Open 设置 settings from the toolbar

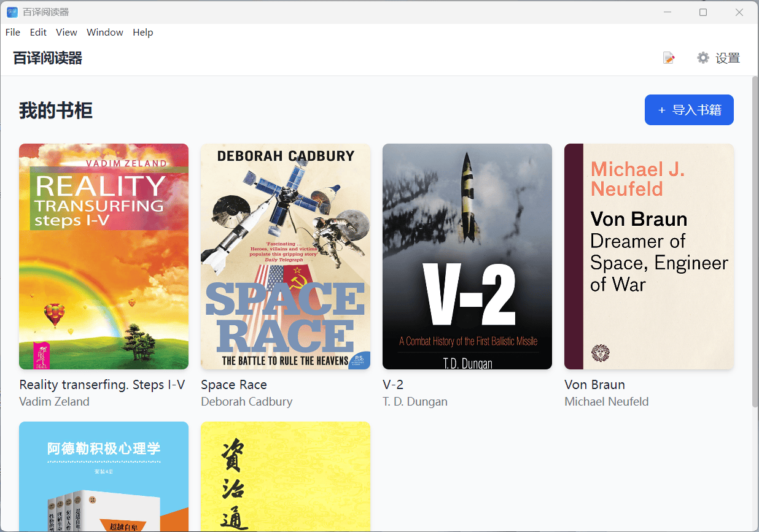[728, 58]
